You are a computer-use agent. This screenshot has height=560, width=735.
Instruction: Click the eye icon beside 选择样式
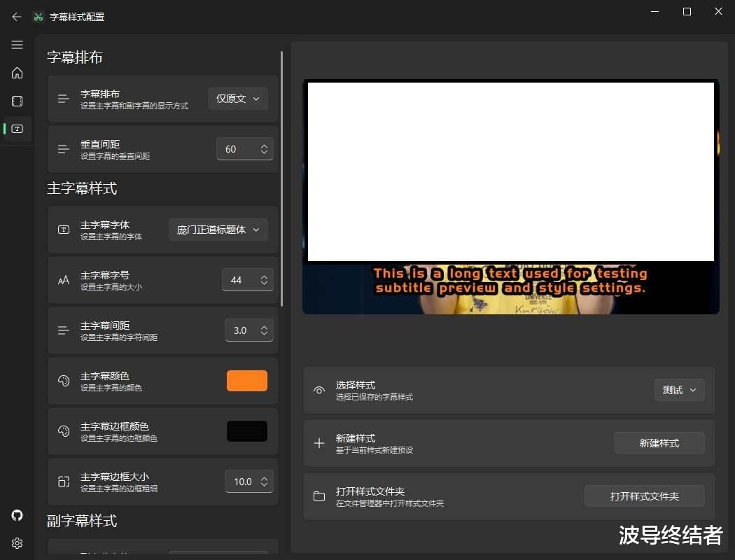point(319,391)
